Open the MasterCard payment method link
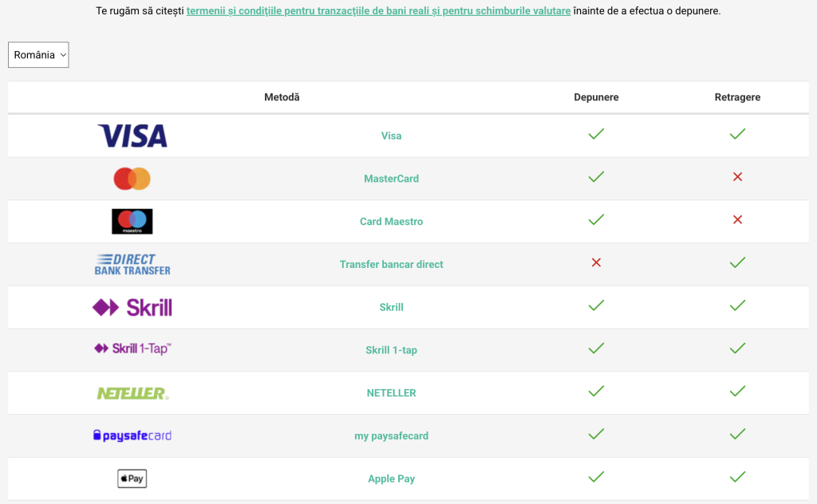This screenshot has width=817, height=504. [391, 179]
